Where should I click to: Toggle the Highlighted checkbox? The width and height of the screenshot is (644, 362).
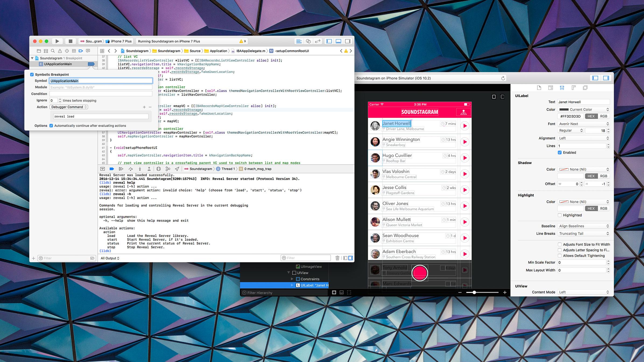[560, 215]
